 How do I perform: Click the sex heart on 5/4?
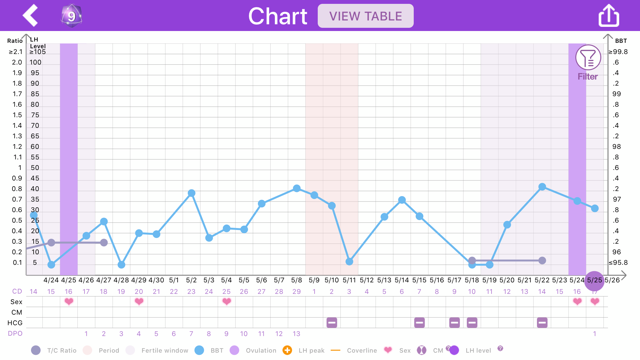(227, 302)
